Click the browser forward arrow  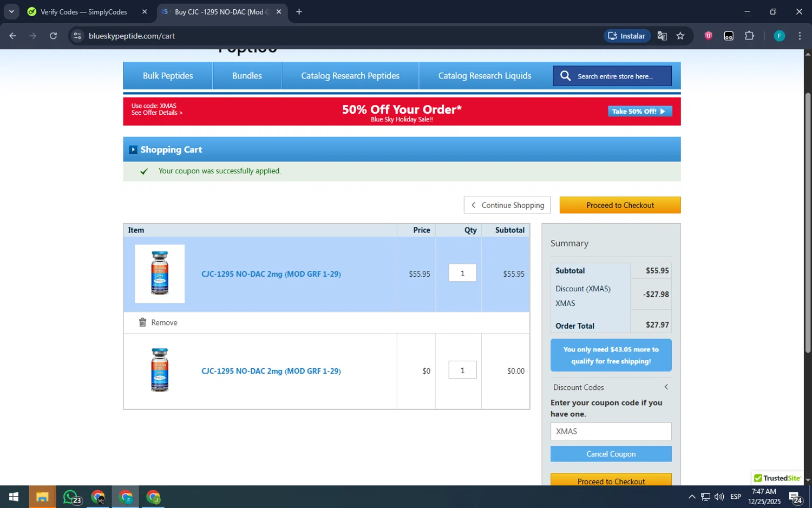(x=33, y=36)
